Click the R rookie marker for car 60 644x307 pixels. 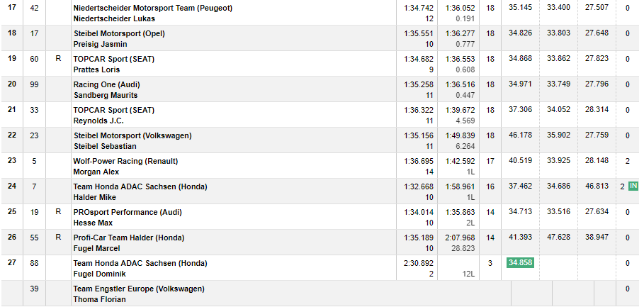58,59
